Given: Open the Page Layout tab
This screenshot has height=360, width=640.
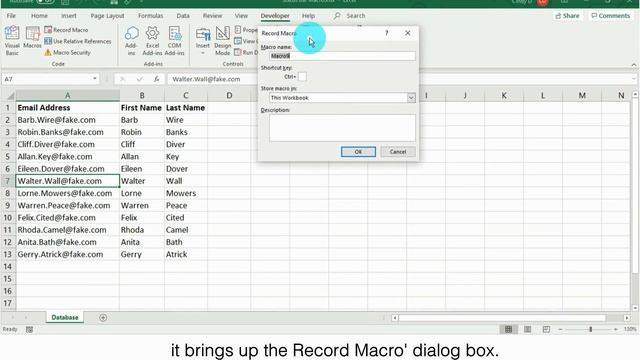Looking at the screenshot, I should 107,16.
